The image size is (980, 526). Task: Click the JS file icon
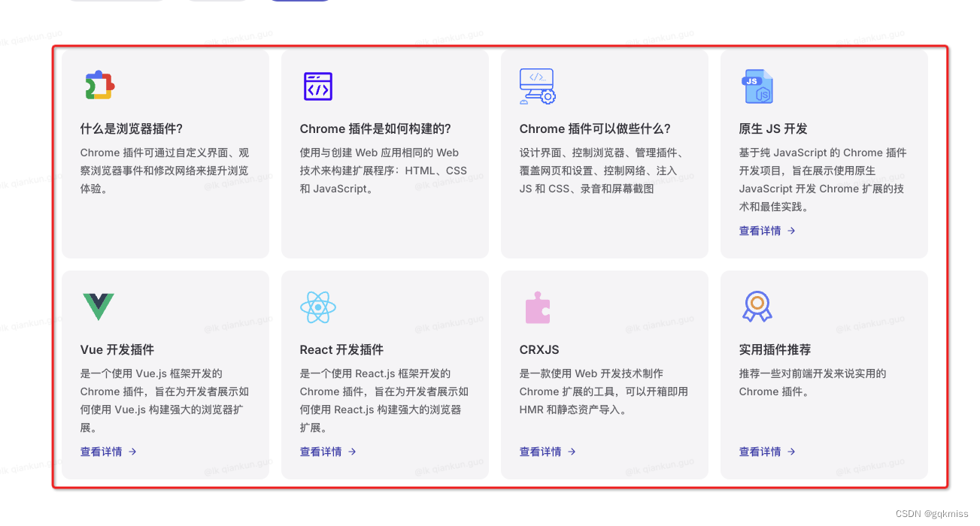[757, 86]
